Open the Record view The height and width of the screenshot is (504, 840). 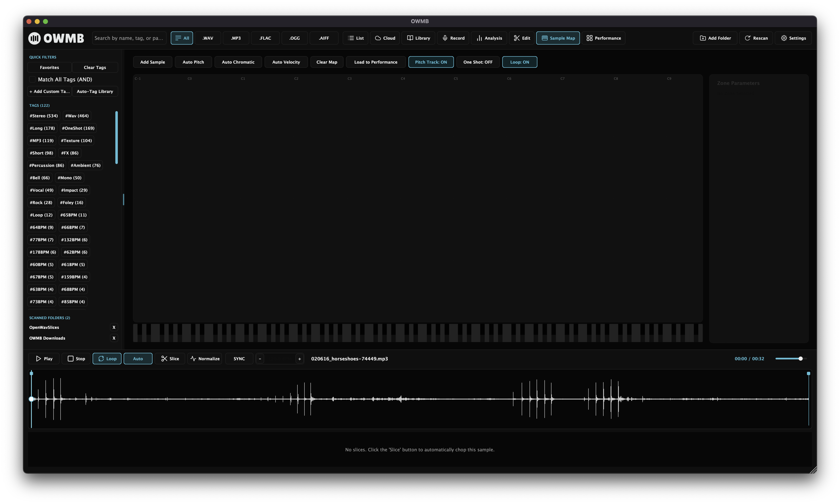coord(453,38)
